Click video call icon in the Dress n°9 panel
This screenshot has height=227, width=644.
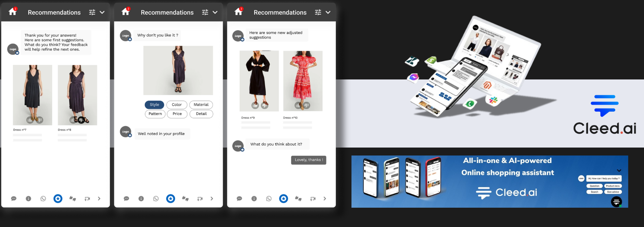point(313,199)
